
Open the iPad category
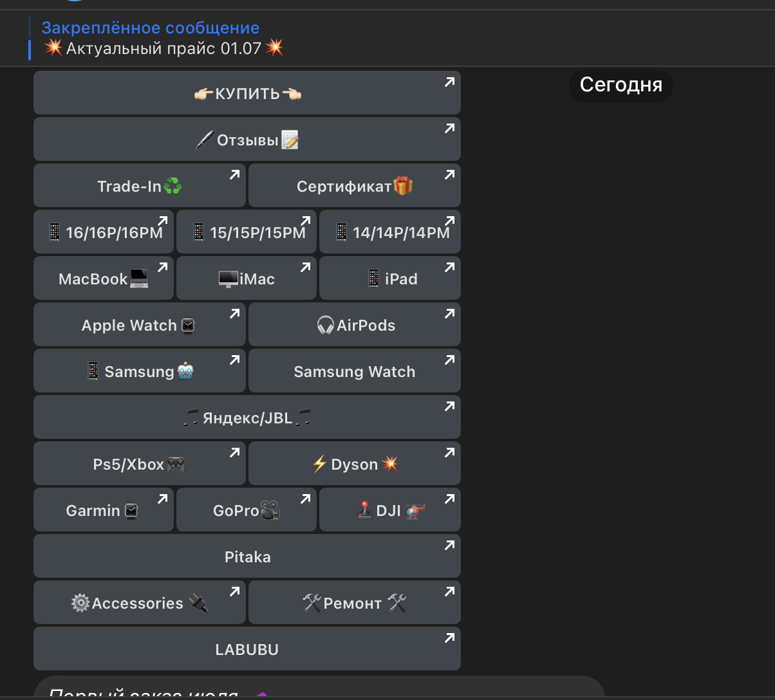(x=390, y=279)
